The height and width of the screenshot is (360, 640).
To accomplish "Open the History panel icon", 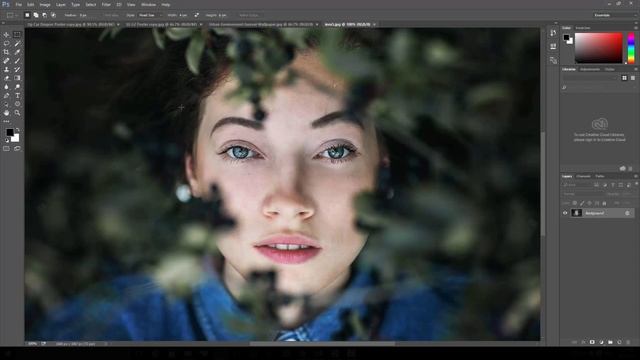I will 553,33.
